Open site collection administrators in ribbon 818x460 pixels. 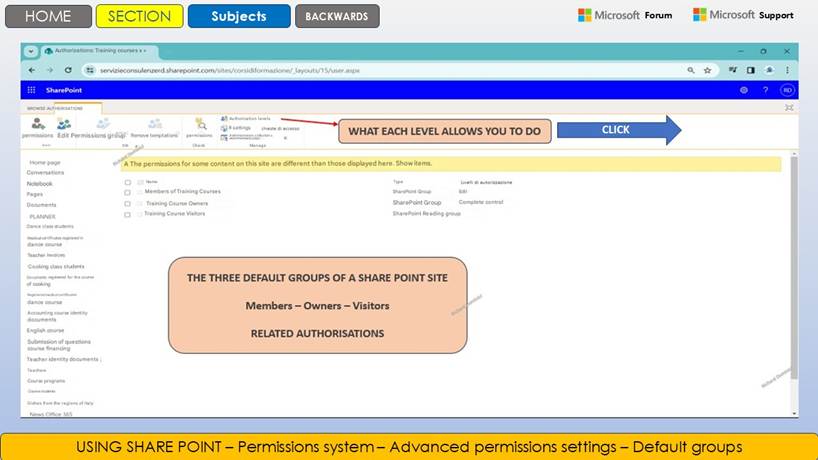point(247,137)
